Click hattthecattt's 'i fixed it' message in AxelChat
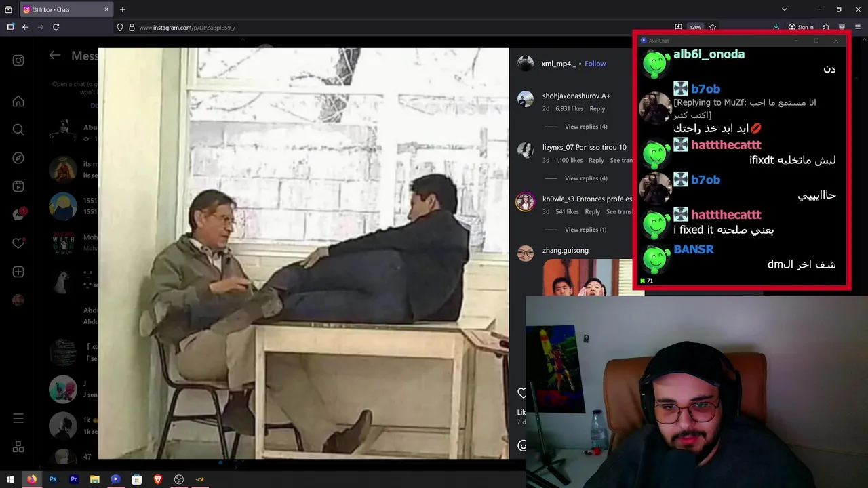The height and width of the screenshot is (488, 868). click(x=724, y=230)
